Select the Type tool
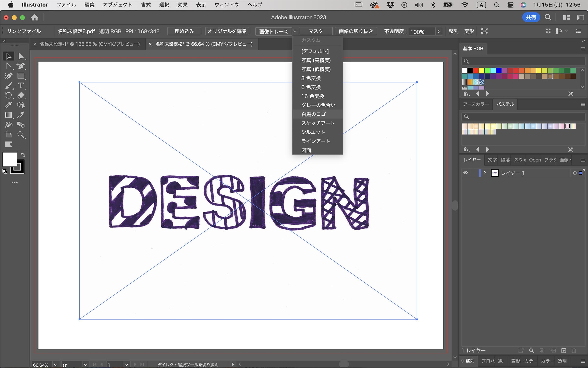The image size is (588, 368). [x=21, y=86]
